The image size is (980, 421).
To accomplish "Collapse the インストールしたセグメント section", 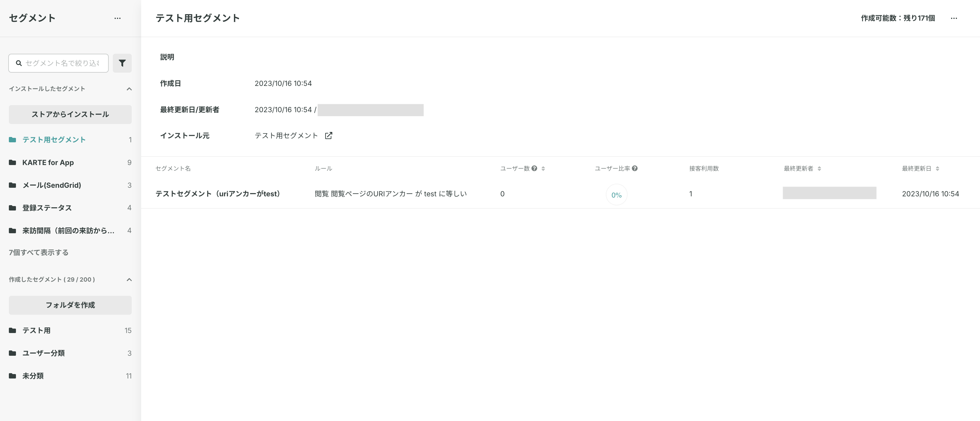I will [129, 89].
